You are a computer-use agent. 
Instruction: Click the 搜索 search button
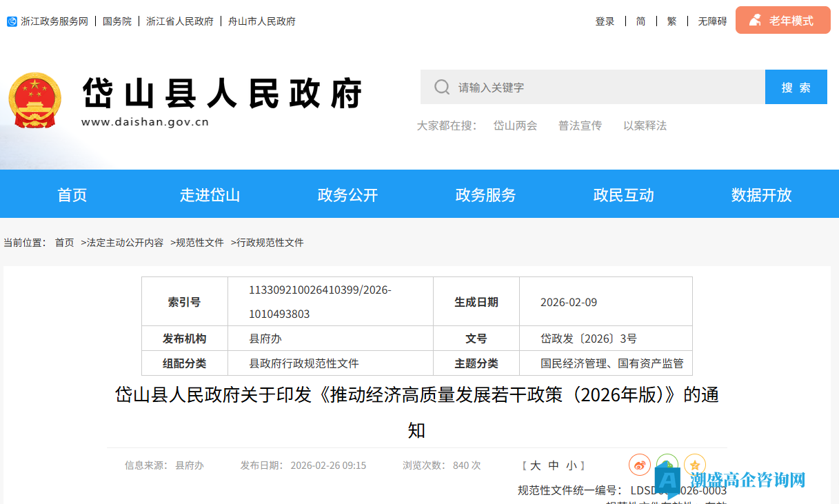point(796,87)
